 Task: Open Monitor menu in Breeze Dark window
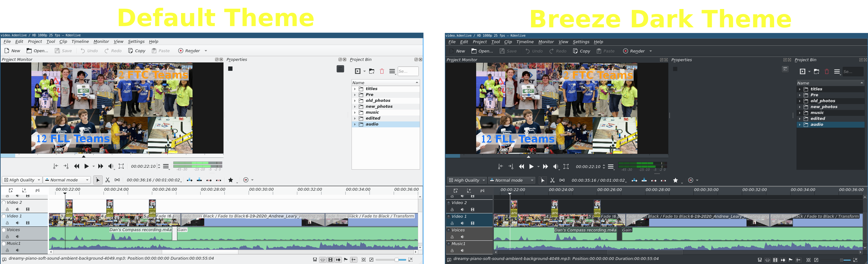point(546,42)
